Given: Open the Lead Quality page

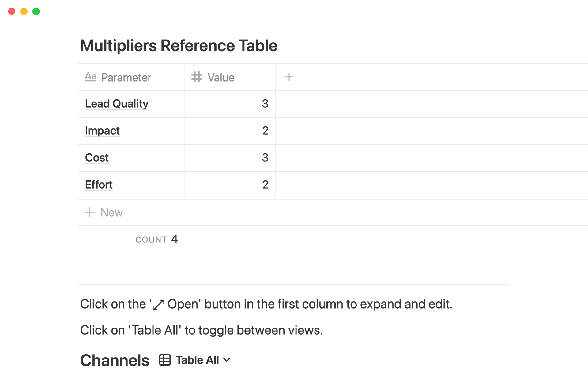Looking at the screenshot, I should 116,104.
